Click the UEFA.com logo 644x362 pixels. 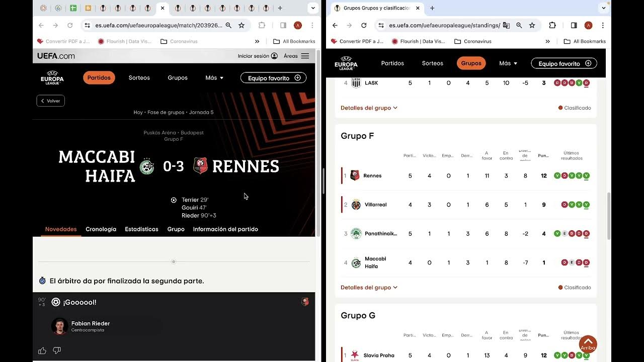click(x=56, y=56)
